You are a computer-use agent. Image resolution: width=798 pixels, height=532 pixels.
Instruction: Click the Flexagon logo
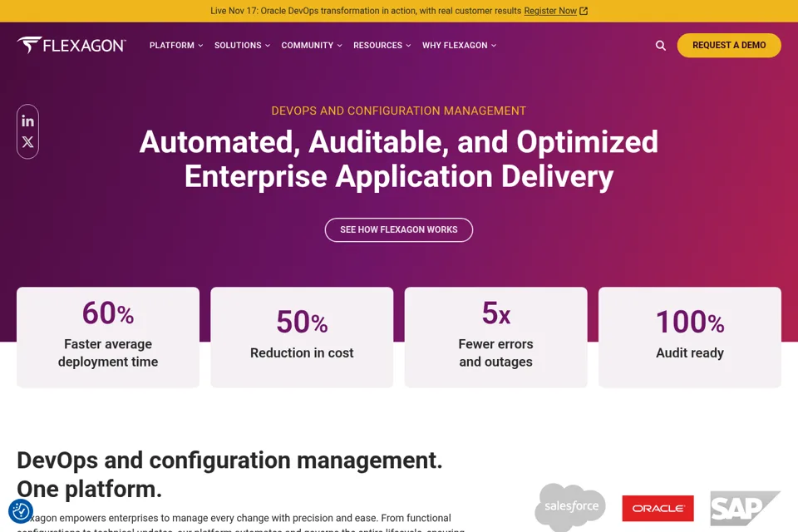71,45
